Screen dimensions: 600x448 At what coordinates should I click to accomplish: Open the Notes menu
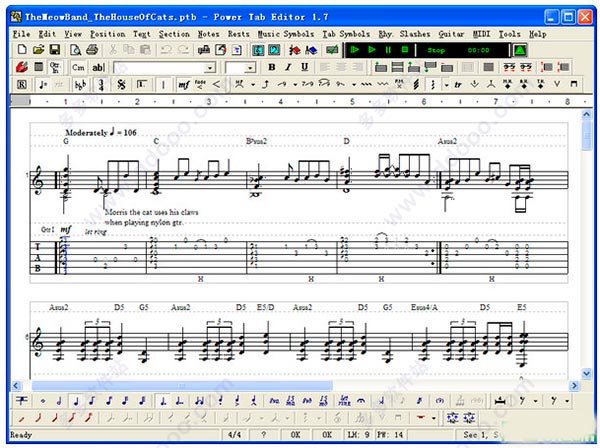209,34
